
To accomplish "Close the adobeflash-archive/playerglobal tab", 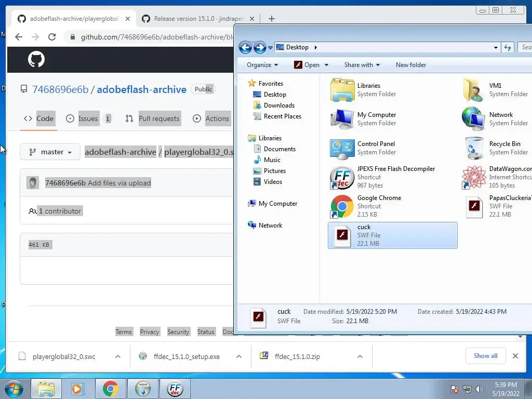I will click(128, 19).
